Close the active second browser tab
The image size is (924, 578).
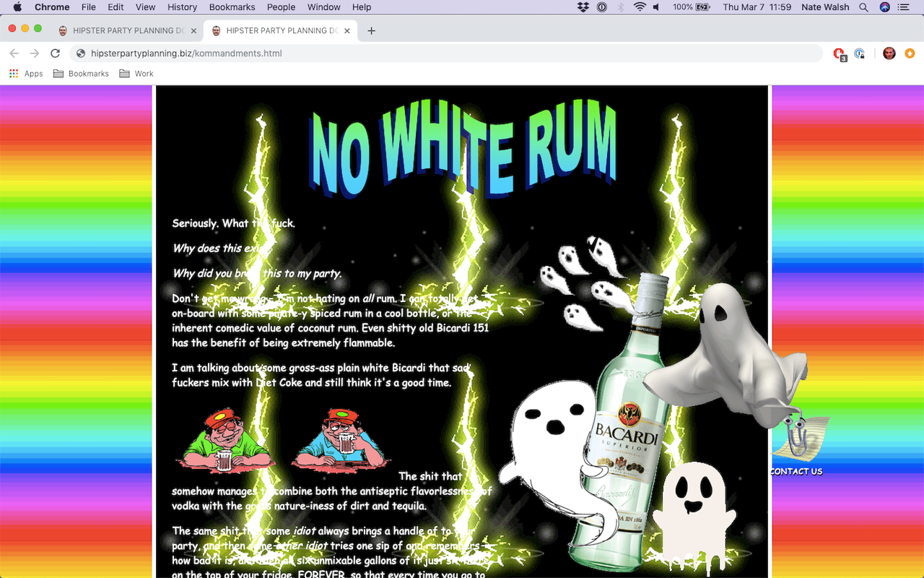click(347, 31)
